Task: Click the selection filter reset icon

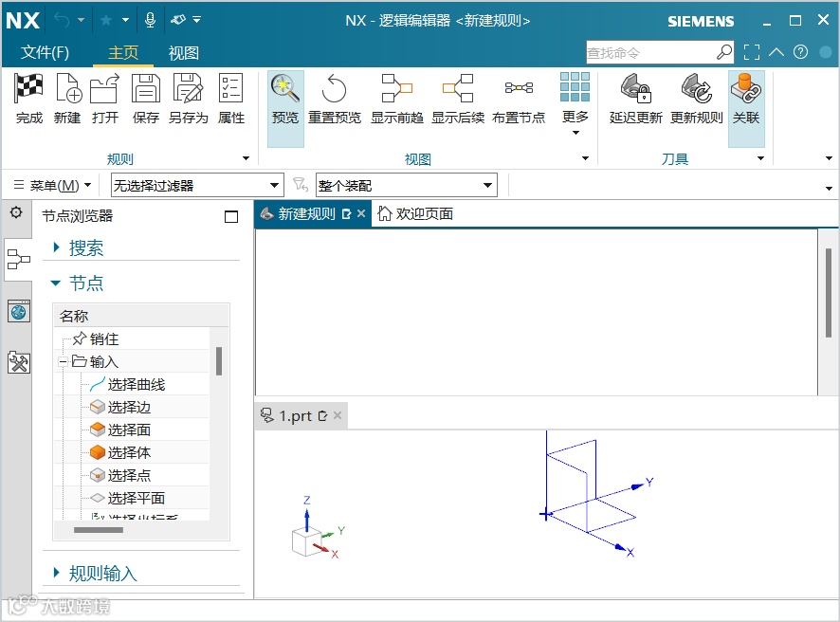Action: tap(300, 185)
